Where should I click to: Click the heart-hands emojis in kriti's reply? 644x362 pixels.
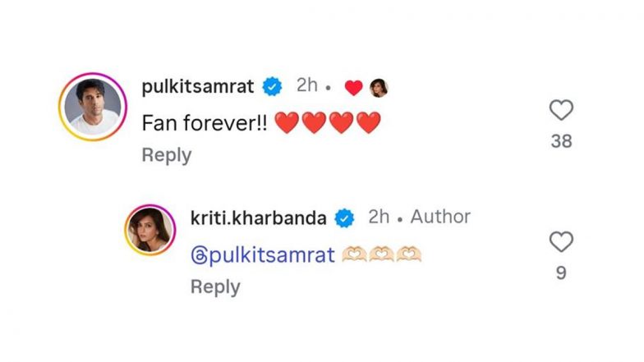(x=381, y=254)
